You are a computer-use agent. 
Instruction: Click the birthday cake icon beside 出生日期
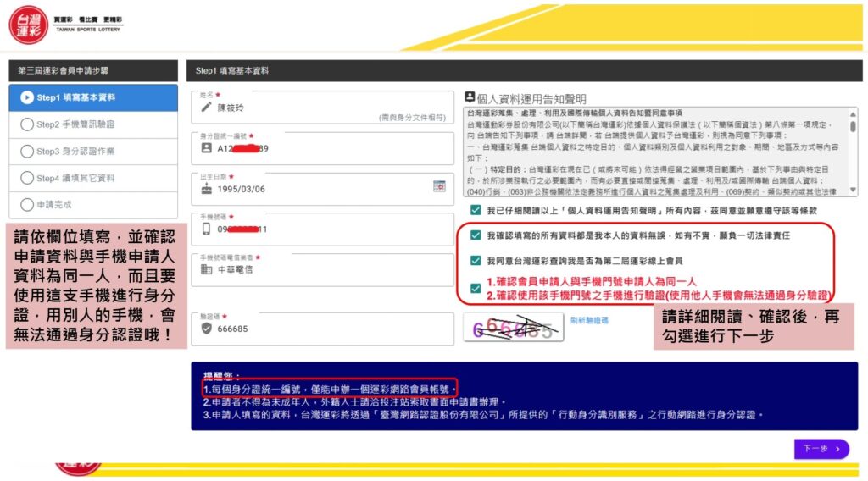(x=206, y=189)
